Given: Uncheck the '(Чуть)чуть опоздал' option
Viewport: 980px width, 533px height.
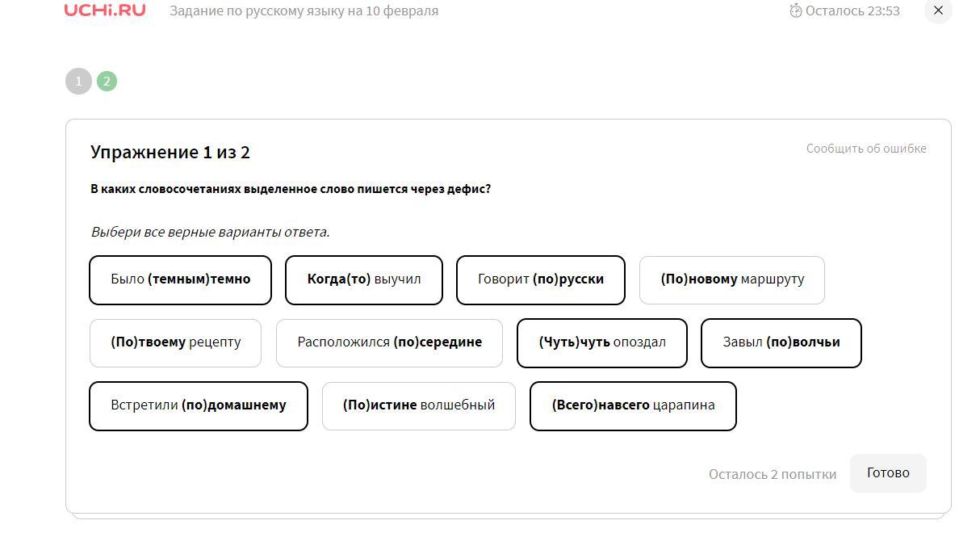Looking at the screenshot, I should click(602, 342).
